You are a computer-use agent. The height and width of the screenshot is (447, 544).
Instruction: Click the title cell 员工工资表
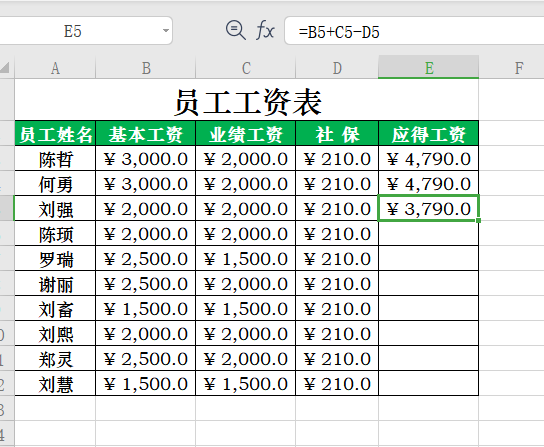tap(247, 100)
